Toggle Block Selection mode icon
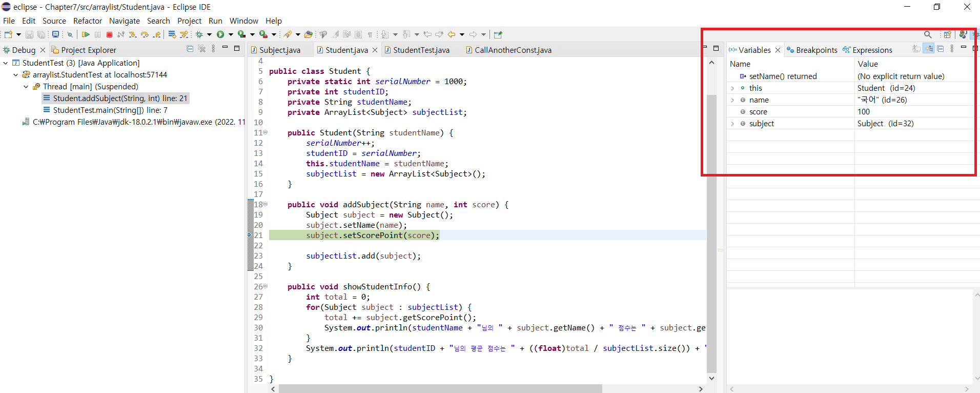 coord(358,34)
